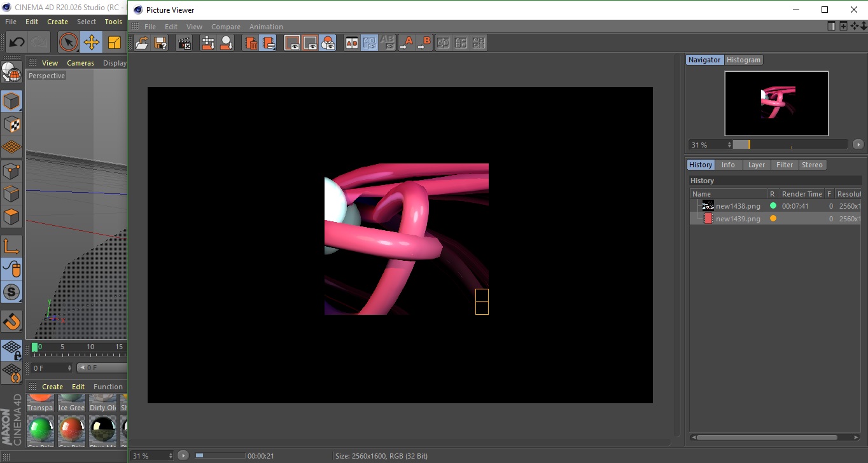868x463 pixels.
Task: Click the Stop Rendering clapperboard icon
Action: click(x=184, y=43)
